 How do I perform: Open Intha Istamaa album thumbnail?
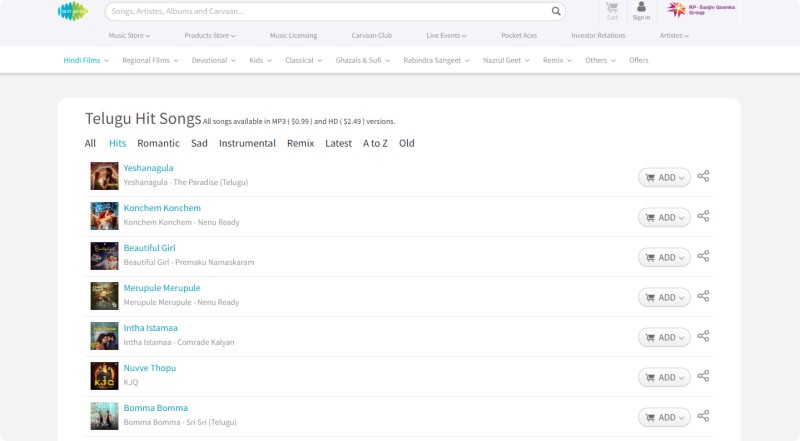click(104, 336)
